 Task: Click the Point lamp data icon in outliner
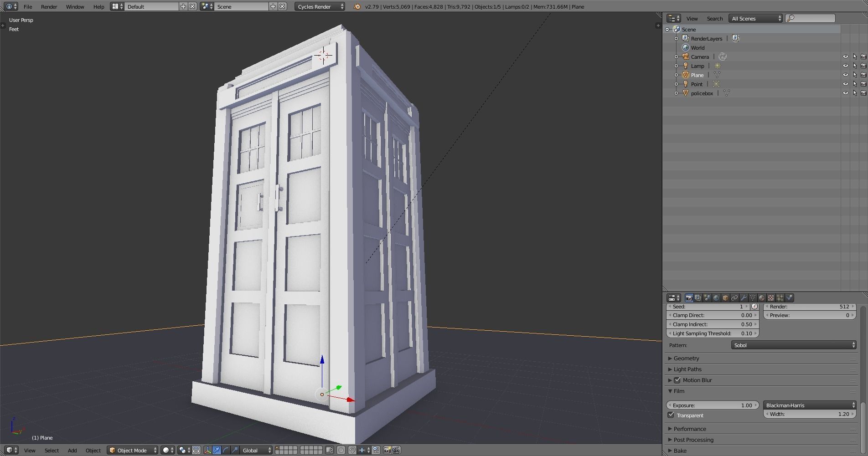coord(716,84)
